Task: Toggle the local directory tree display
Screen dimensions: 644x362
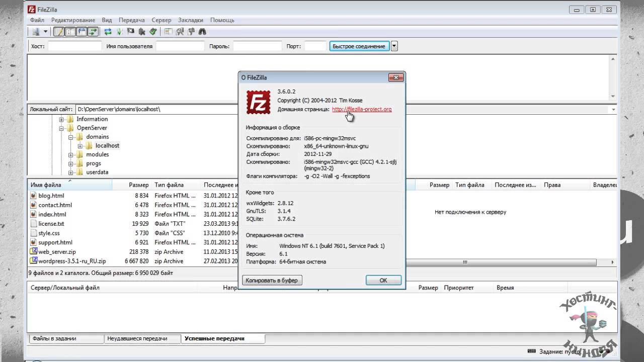Action: tap(70, 32)
